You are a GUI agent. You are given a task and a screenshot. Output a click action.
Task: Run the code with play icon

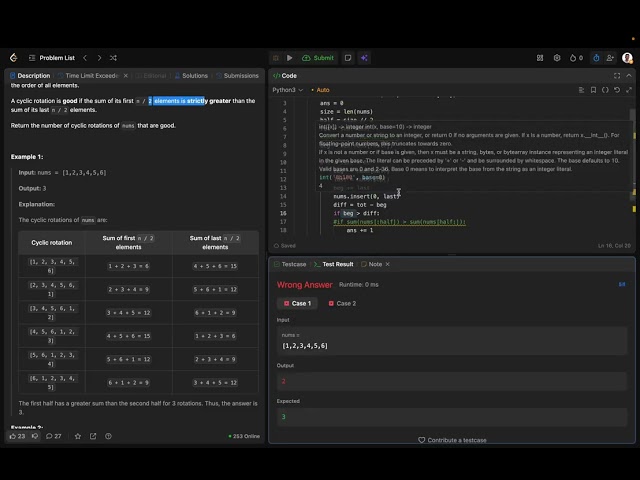coord(289,58)
